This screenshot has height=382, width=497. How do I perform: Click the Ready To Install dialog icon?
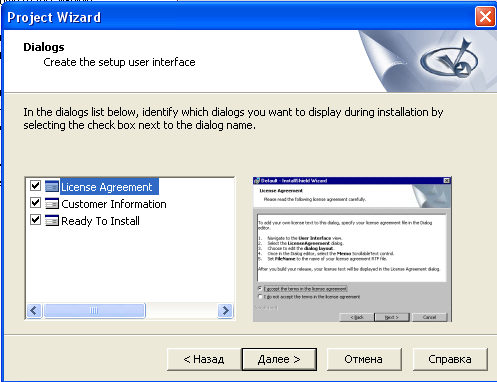click(x=52, y=221)
